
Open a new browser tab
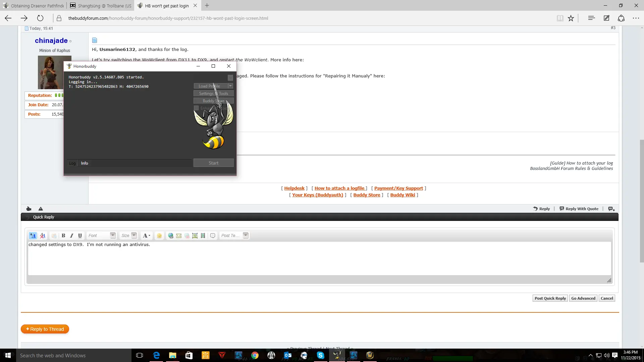click(x=207, y=6)
